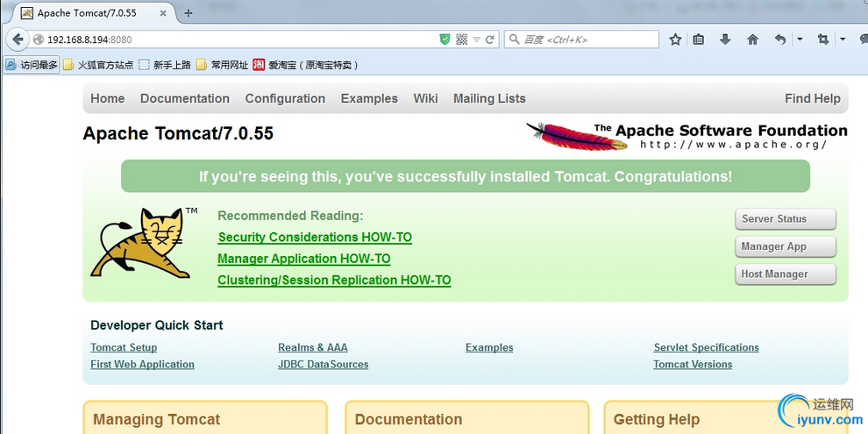Open the Wiki navigation item
The image size is (868, 434).
[x=426, y=98]
